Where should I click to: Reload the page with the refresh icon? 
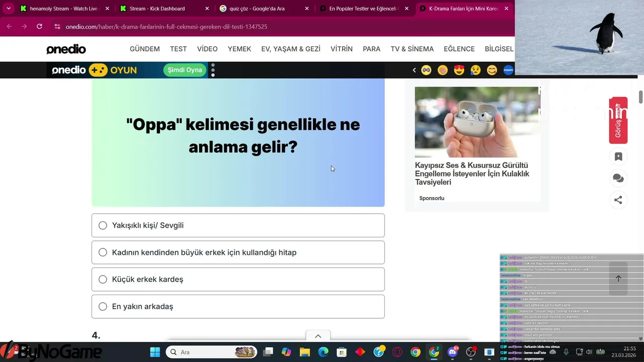point(39,27)
